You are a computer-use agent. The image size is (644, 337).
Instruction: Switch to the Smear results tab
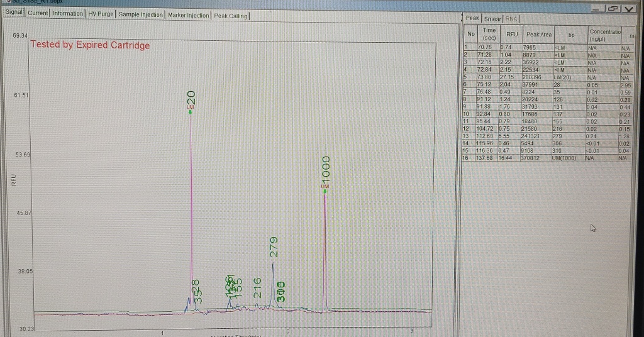click(x=492, y=18)
